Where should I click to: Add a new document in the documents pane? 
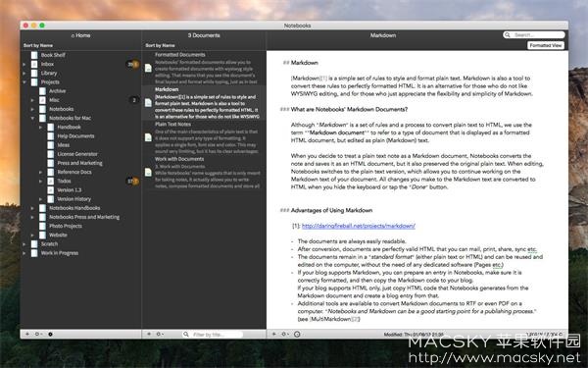pos(149,334)
